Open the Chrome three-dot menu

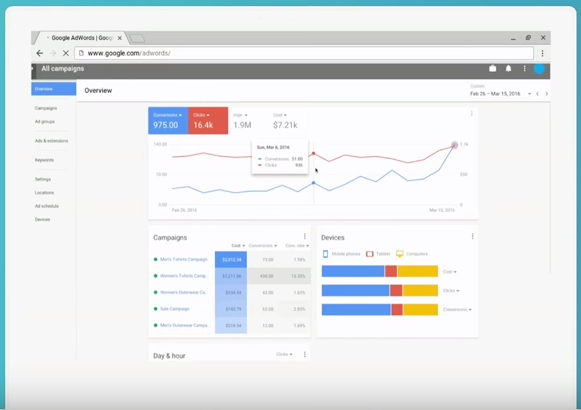[x=542, y=53]
